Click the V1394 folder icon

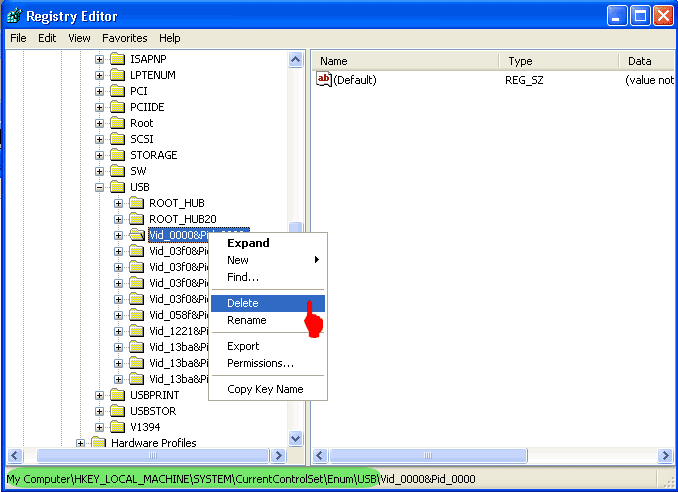117,427
